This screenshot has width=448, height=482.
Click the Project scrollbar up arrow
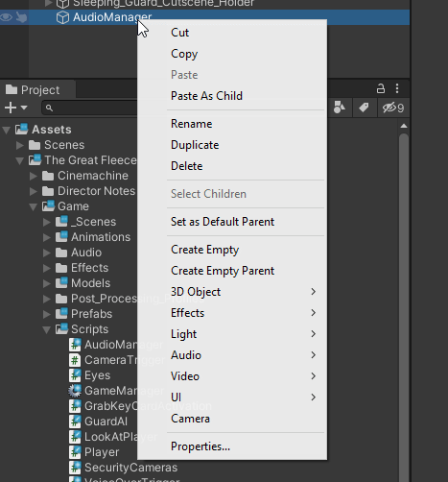(x=404, y=126)
